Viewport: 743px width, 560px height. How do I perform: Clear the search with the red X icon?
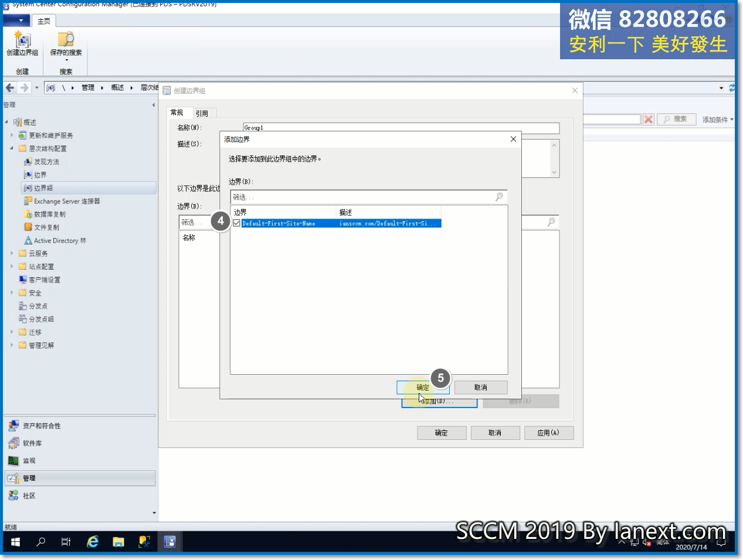tap(648, 120)
